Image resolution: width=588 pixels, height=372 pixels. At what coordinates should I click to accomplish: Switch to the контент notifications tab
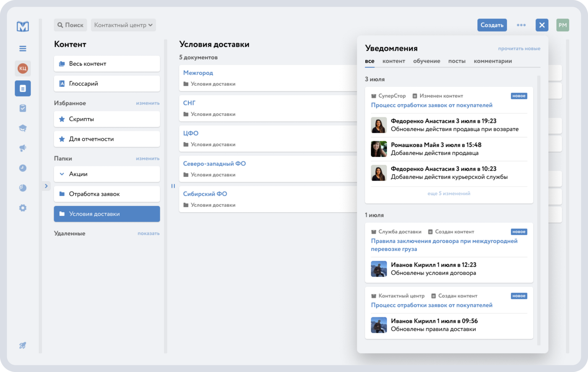(x=394, y=61)
